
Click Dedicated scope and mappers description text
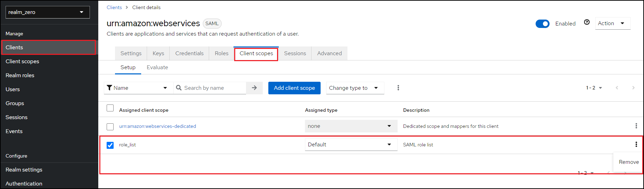(451, 126)
